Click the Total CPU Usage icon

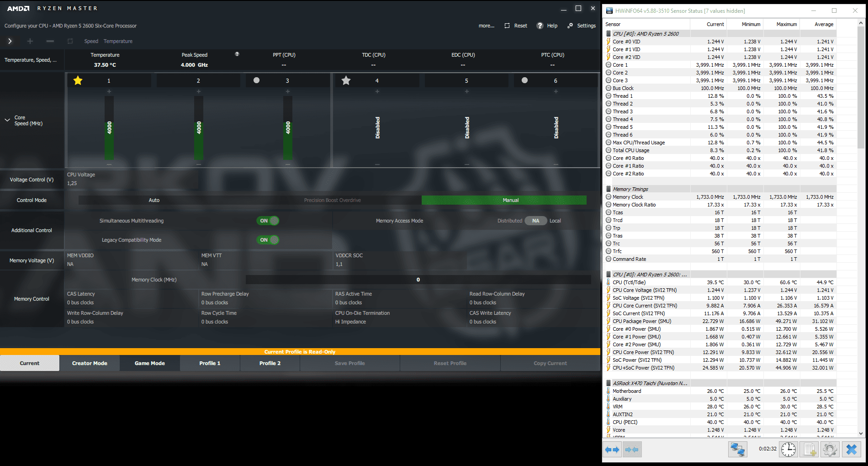tap(609, 150)
